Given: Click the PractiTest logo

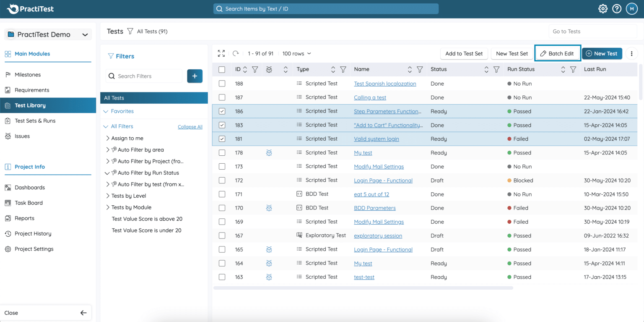Looking at the screenshot, I should coord(30,9).
